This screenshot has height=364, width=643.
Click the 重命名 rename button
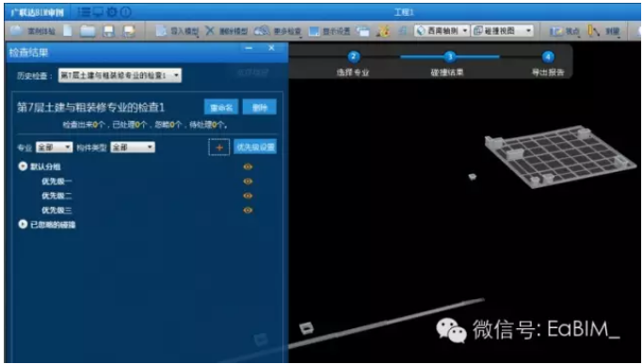(x=221, y=107)
